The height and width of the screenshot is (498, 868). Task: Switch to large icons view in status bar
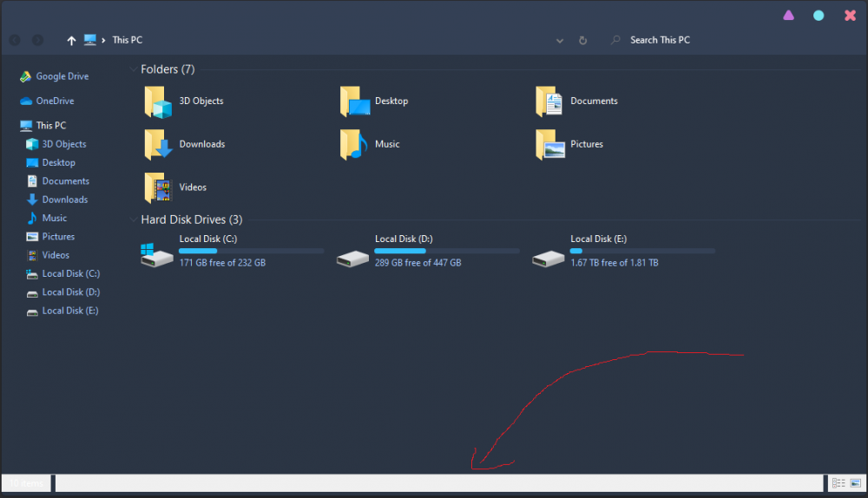[856, 483]
